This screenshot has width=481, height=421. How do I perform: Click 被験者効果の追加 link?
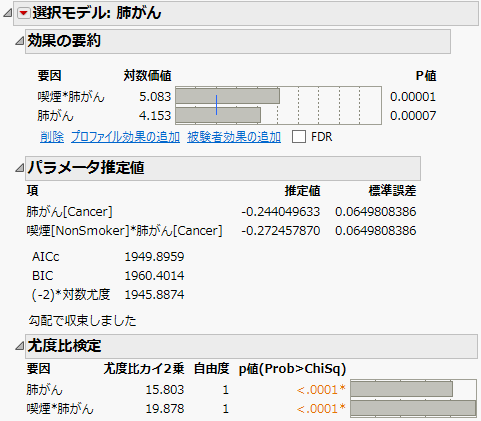(234, 137)
